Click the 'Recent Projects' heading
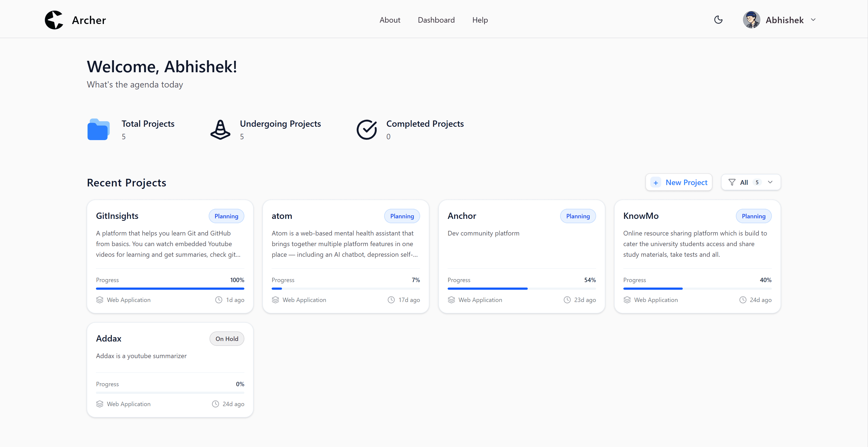Image resolution: width=868 pixels, height=447 pixels. [x=126, y=182]
